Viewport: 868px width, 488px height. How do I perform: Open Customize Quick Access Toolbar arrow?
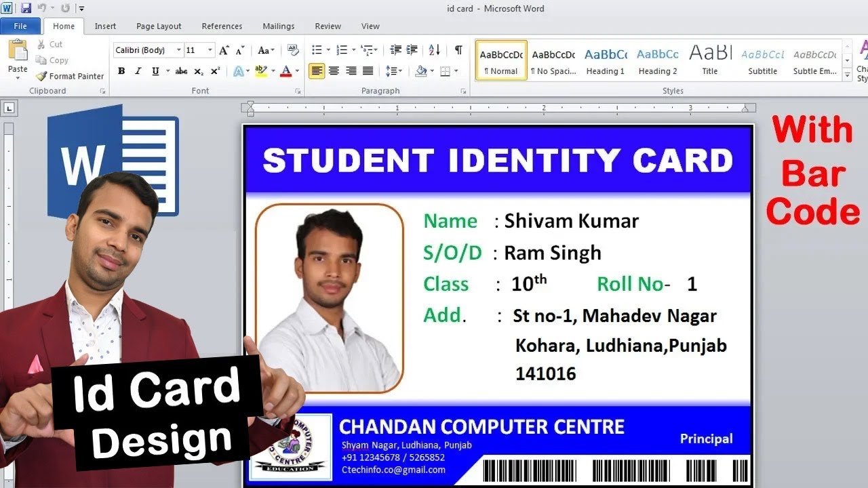(x=81, y=9)
